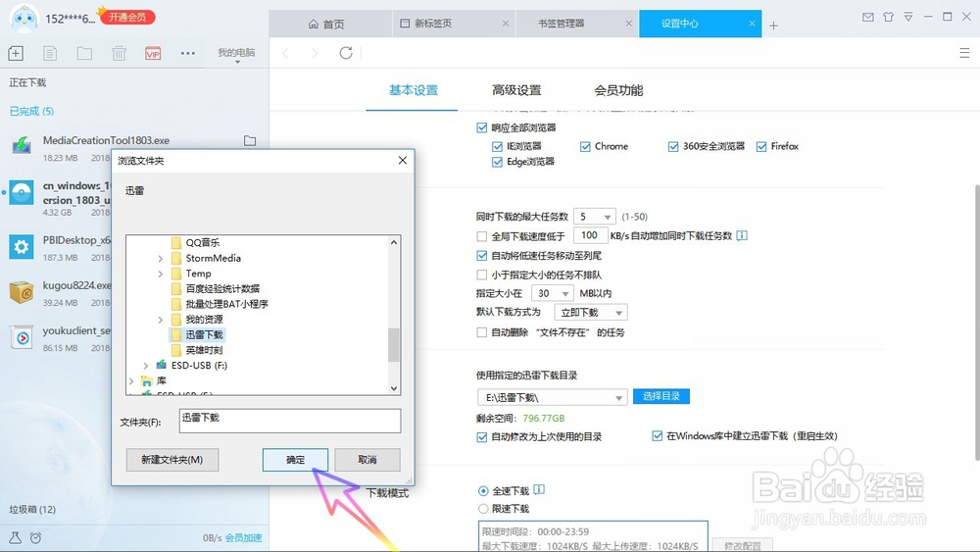The image size is (980, 552).
Task: Click the youkuclient file icon
Action: click(22, 338)
